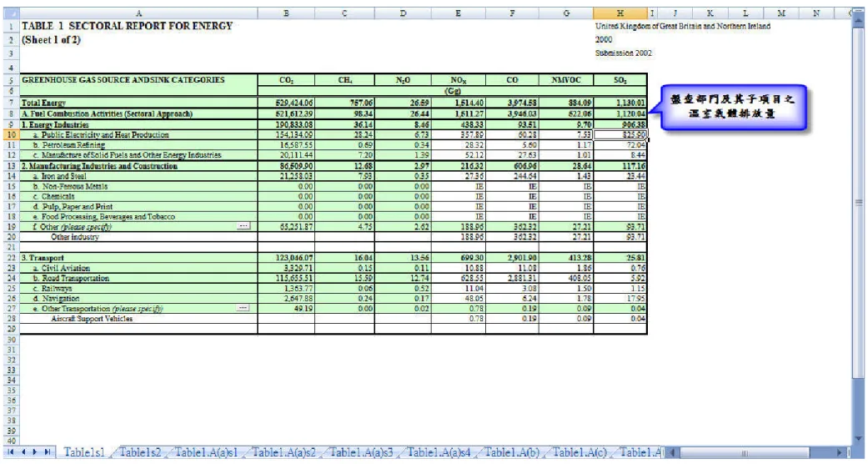Image resolution: width=868 pixels, height=464 pixels.
Task: Click 'Other industry' cell
Action: 139,237
